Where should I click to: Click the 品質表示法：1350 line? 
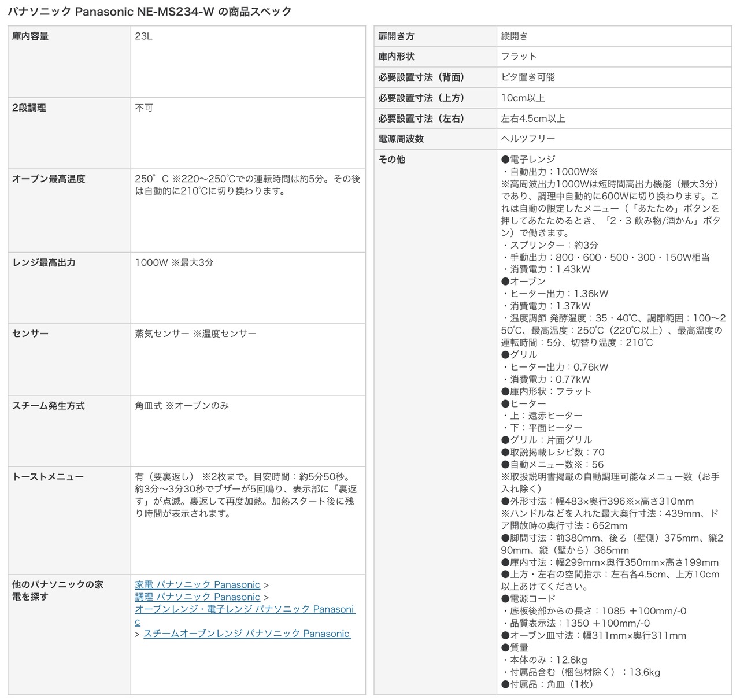tap(575, 623)
